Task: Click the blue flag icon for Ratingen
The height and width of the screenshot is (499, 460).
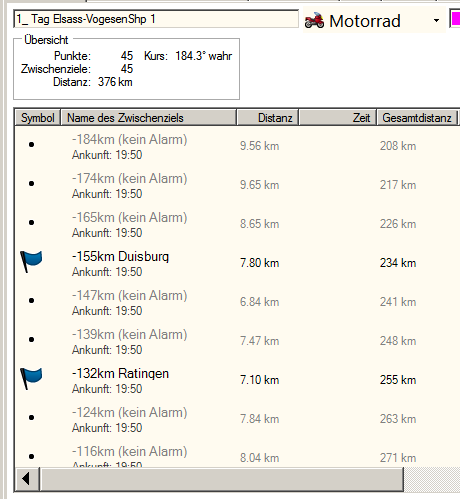Action: 31,379
